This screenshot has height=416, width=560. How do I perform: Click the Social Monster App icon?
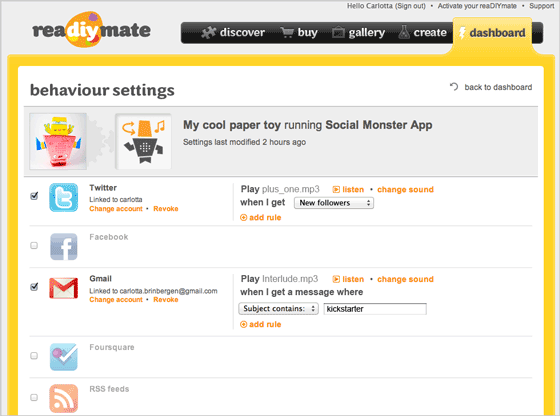pos(143,141)
